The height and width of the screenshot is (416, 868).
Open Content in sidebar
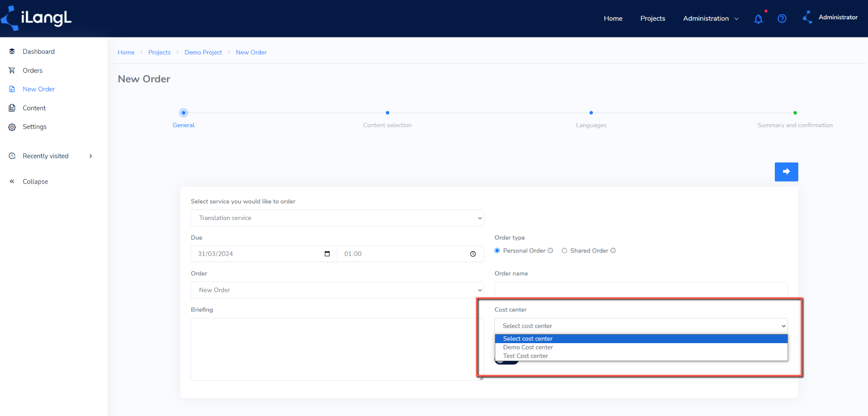pos(34,108)
